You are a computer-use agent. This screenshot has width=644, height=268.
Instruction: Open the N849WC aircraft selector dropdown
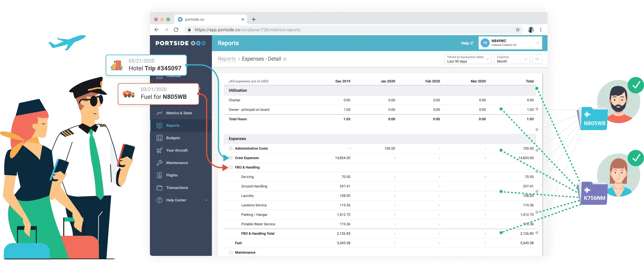click(x=510, y=43)
